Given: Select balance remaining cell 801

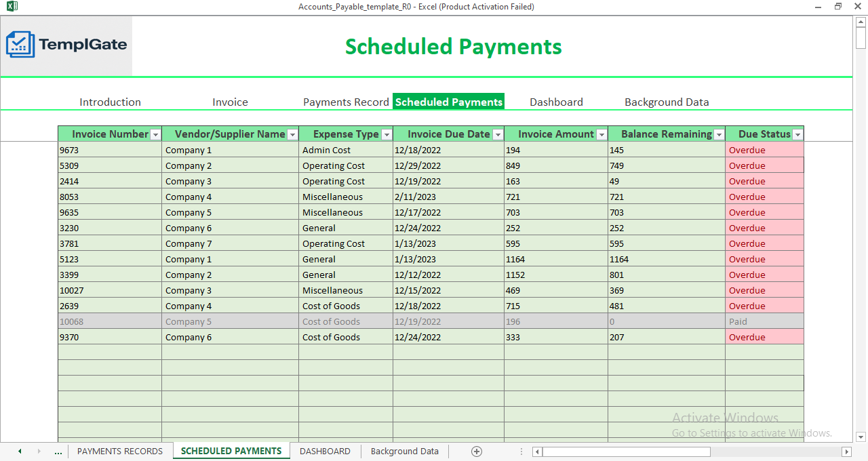Looking at the screenshot, I should [667, 275].
